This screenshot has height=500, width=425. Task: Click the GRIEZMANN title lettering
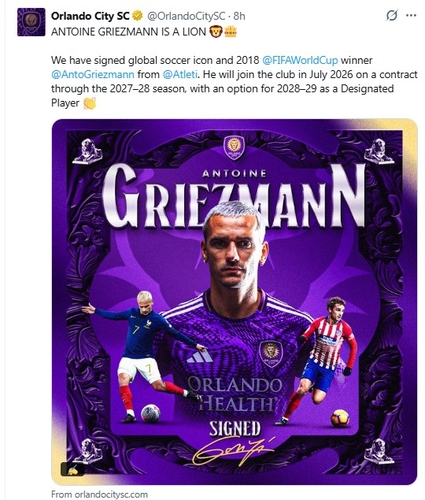pos(234,197)
